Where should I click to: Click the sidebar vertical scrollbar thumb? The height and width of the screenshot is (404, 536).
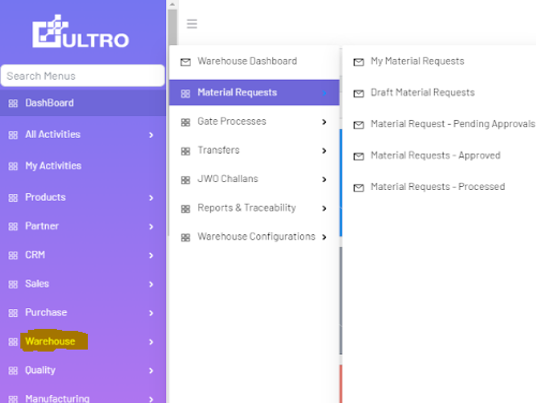172,27
